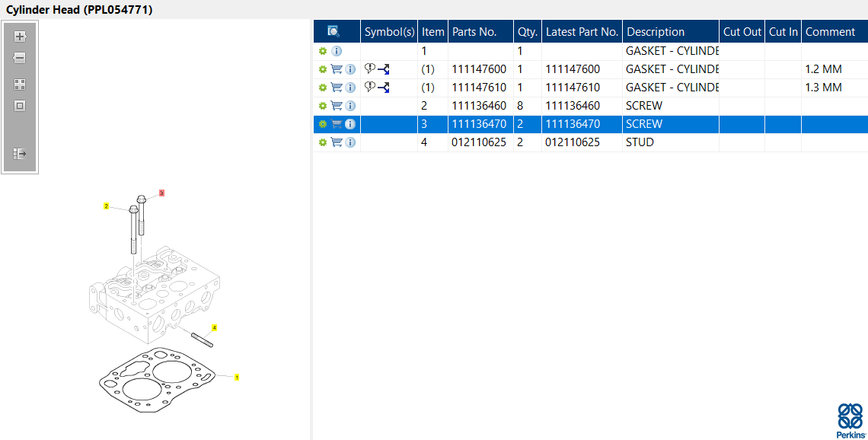Open info icon for STUD row

(x=350, y=142)
